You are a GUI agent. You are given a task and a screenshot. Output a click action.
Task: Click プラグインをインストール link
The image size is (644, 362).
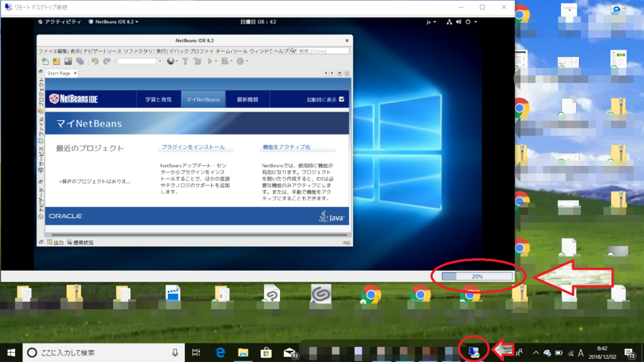(x=193, y=147)
